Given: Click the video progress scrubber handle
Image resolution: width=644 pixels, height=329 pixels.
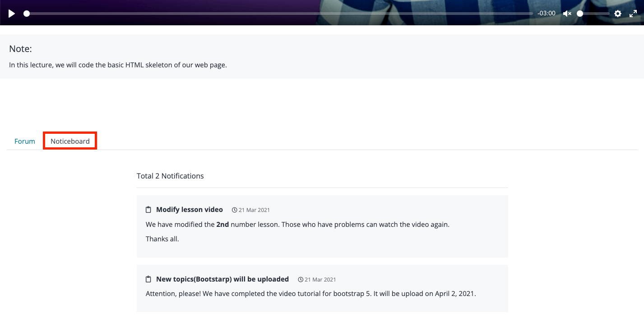Looking at the screenshot, I should 27,14.
